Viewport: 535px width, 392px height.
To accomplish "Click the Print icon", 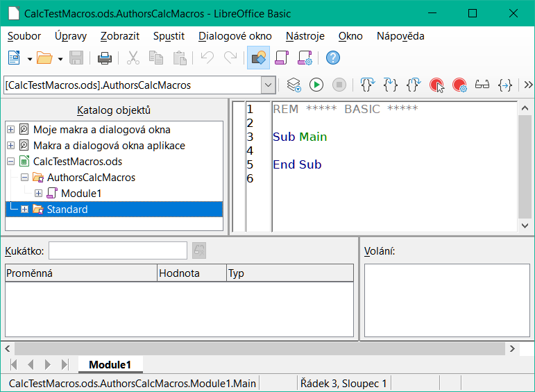I will 104,58.
